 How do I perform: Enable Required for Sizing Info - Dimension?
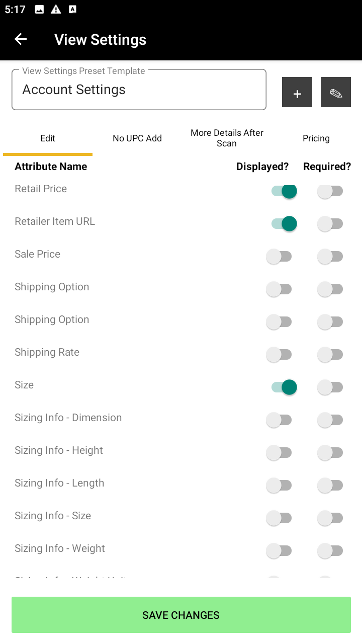click(x=330, y=420)
